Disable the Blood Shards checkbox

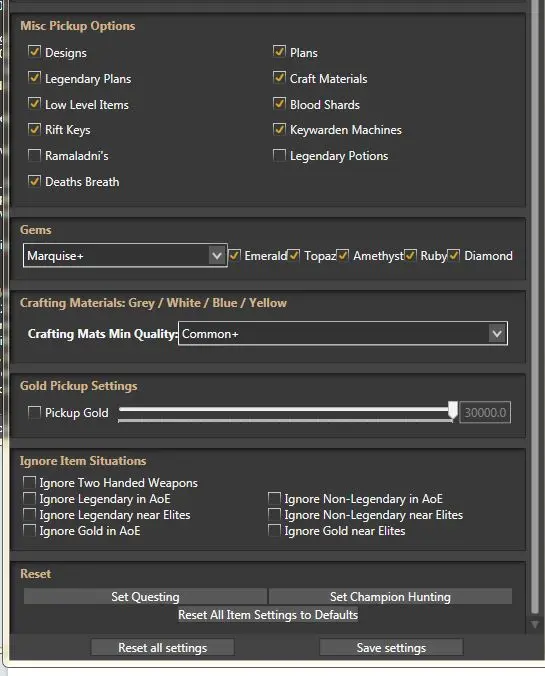point(279,103)
